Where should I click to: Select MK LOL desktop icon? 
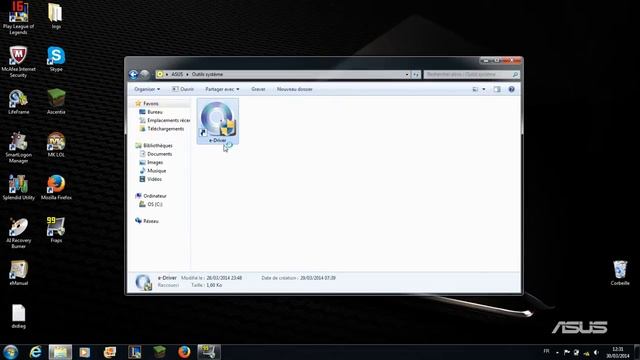pos(56,144)
